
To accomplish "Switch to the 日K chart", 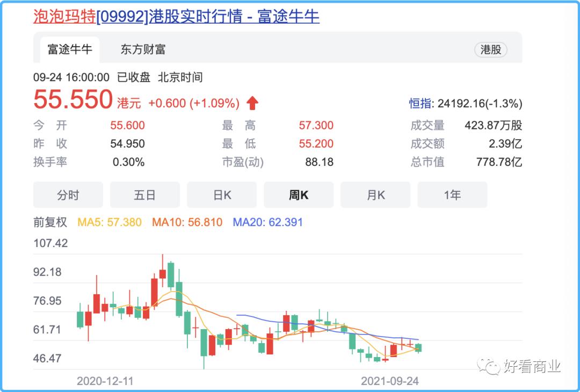I will tap(222, 194).
